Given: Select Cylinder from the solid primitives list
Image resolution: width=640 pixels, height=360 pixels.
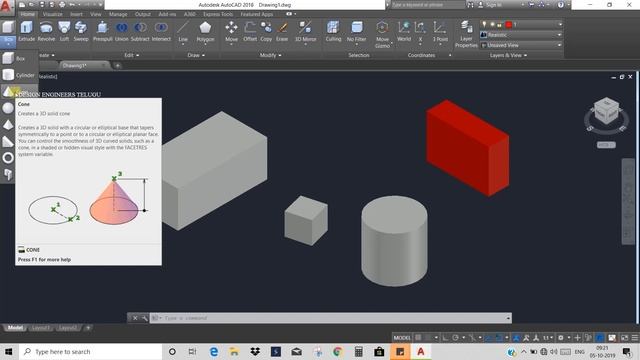Looking at the screenshot, I should point(20,75).
